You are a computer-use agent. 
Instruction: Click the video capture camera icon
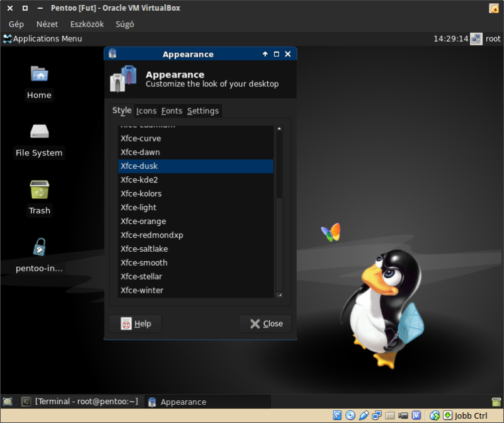pyautogui.click(x=403, y=415)
